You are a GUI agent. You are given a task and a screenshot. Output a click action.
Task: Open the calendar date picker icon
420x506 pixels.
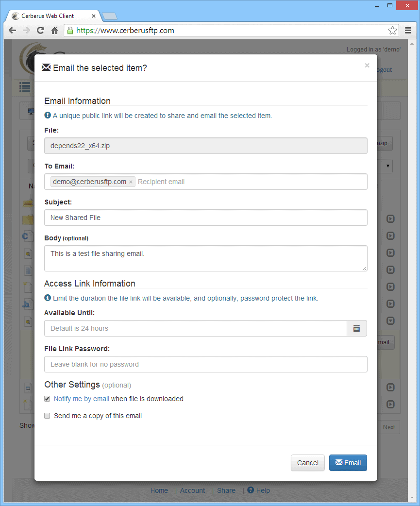click(357, 328)
